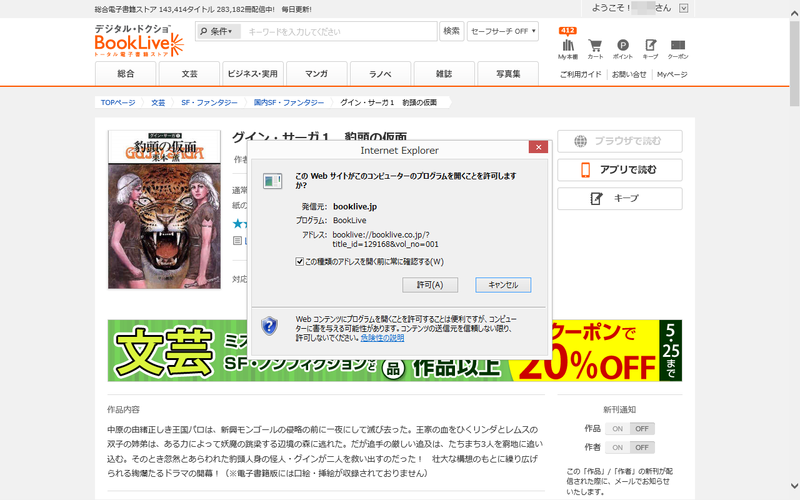Expand the 条件 search conditions dropdown
This screenshot has width=800, height=500.
219,32
